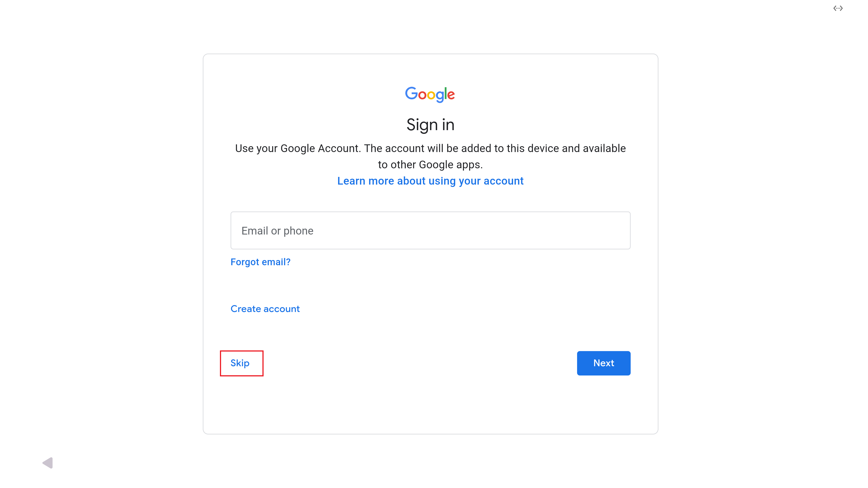Follow the 'Forgot email?' link
Image resolution: width=868 pixels, height=488 pixels.
pyautogui.click(x=260, y=262)
